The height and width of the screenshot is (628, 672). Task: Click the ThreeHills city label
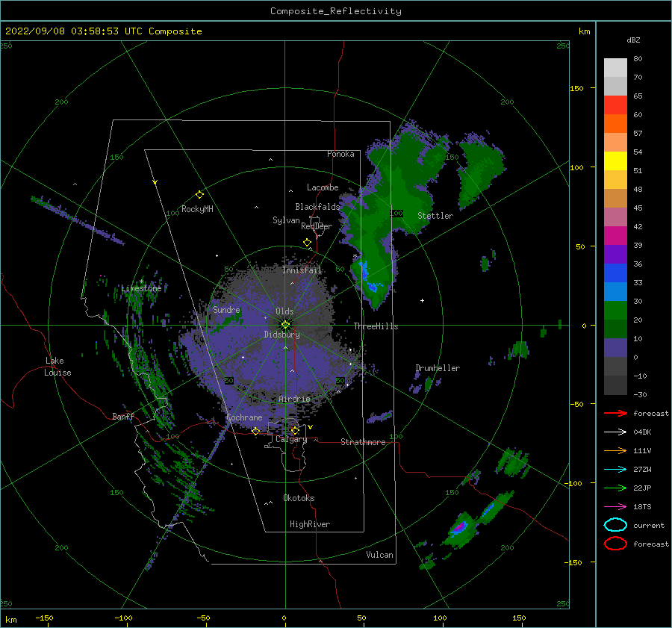pos(376,326)
